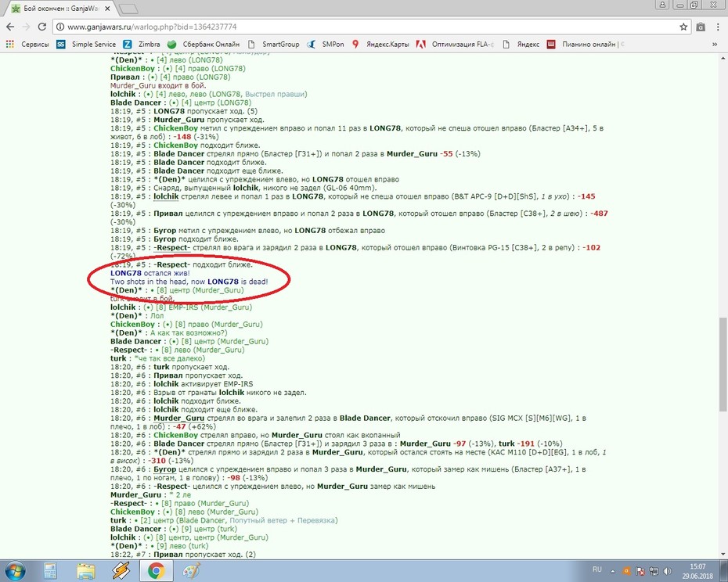This screenshot has width=728, height=582.
Task: Click the show desktop strip in taskbar
Action: click(725, 571)
